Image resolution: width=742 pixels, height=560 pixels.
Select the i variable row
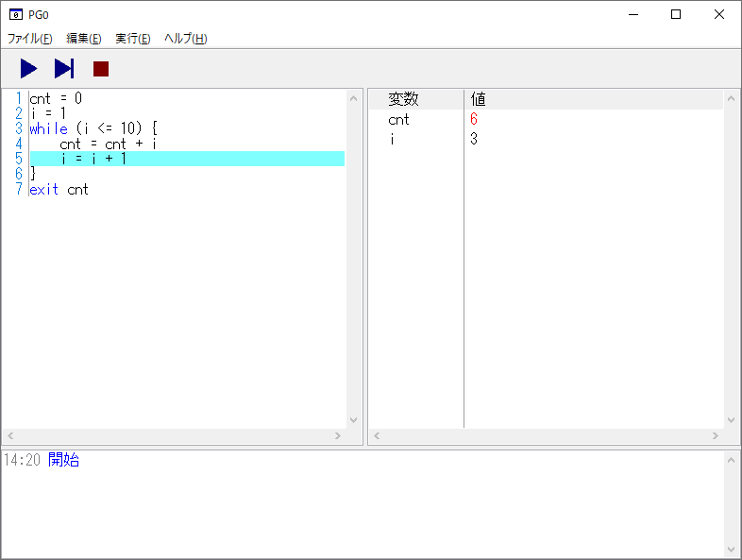click(546, 139)
